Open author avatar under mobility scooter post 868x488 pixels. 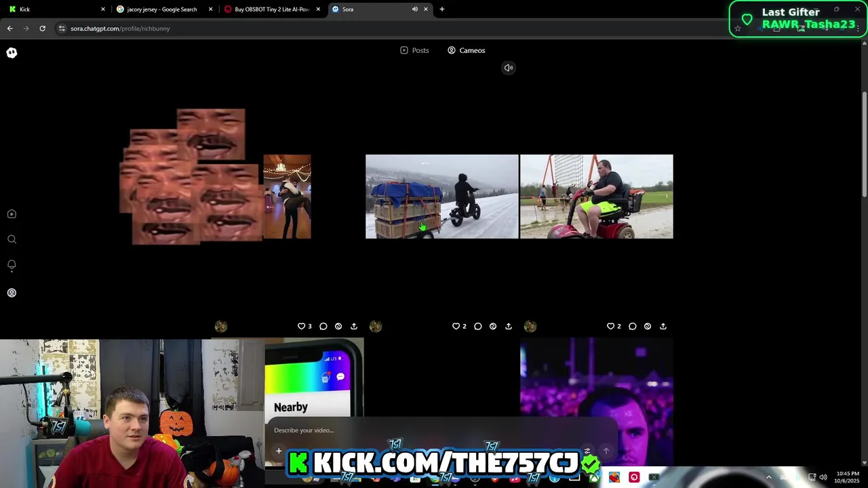(x=530, y=326)
